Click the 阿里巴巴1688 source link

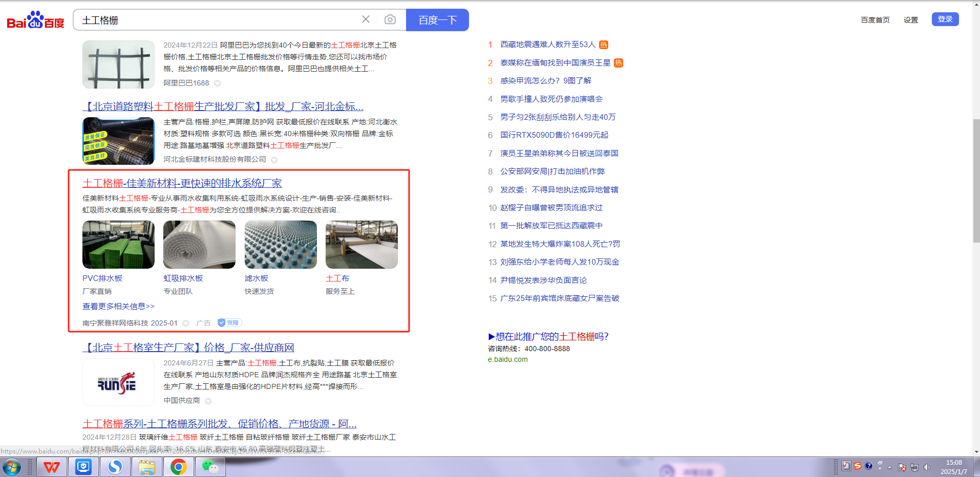[x=186, y=83]
